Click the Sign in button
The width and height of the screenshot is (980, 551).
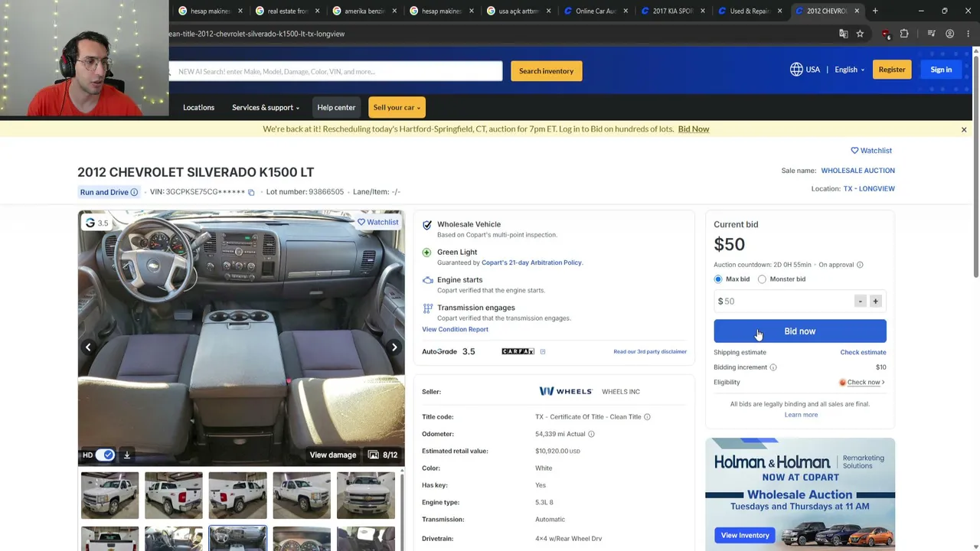pyautogui.click(x=941, y=70)
